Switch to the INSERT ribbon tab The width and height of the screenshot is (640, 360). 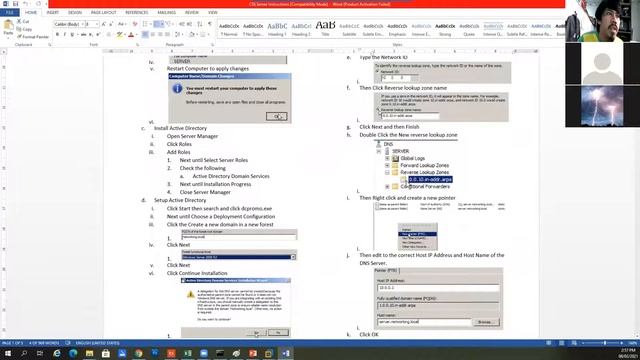[x=53, y=13]
